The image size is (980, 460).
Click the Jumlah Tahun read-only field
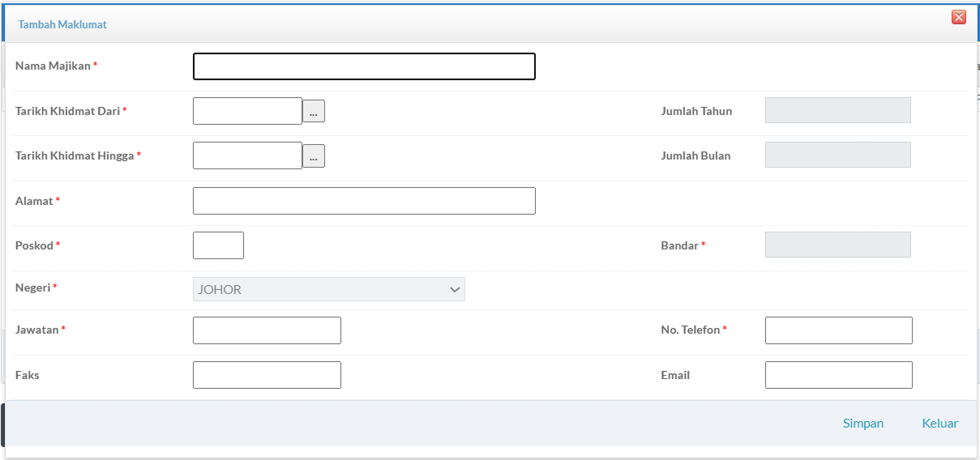(837, 110)
